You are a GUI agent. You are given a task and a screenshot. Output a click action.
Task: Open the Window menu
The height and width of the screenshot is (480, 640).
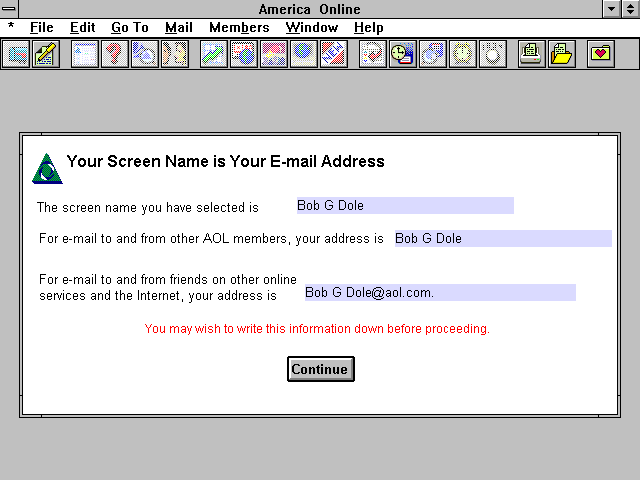click(312, 27)
